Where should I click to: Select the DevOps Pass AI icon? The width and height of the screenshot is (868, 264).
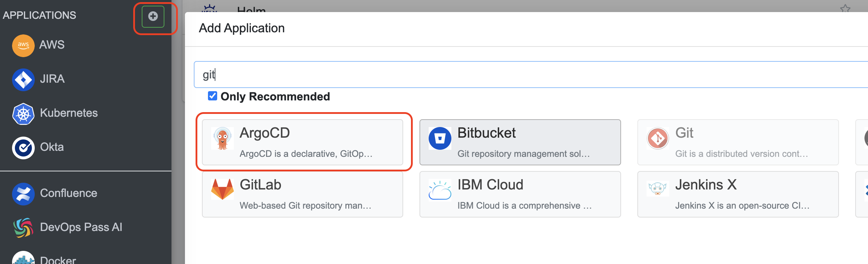tap(23, 228)
